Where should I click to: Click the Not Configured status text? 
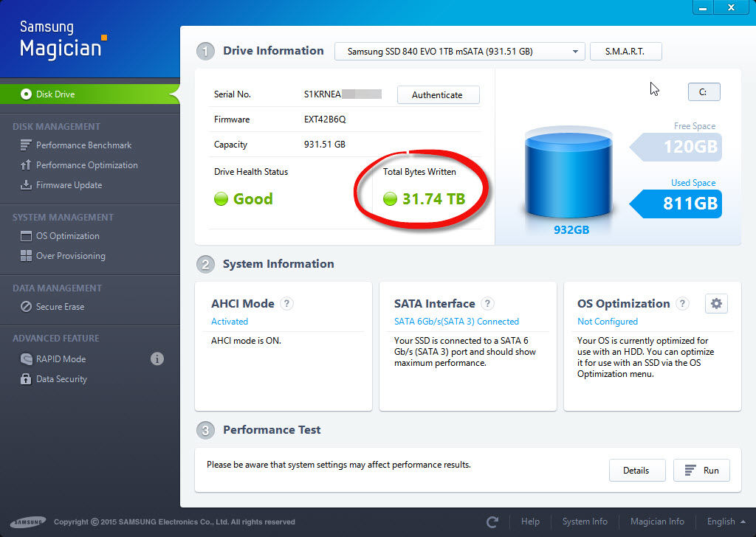pyautogui.click(x=608, y=321)
